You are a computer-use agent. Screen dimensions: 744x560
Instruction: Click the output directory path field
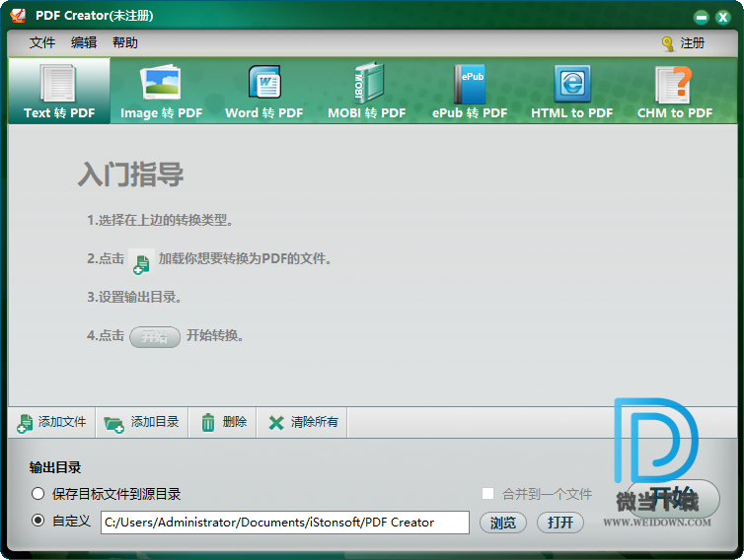(x=285, y=523)
